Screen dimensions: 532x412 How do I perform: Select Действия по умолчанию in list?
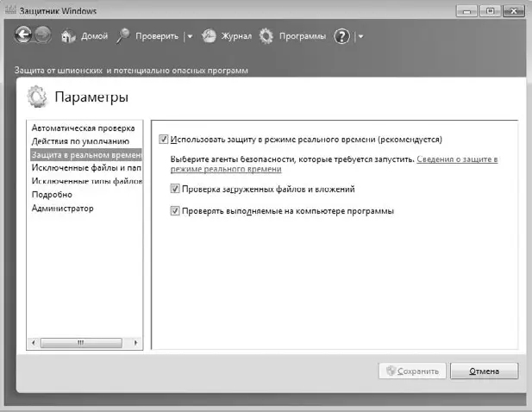[x=80, y=141]
